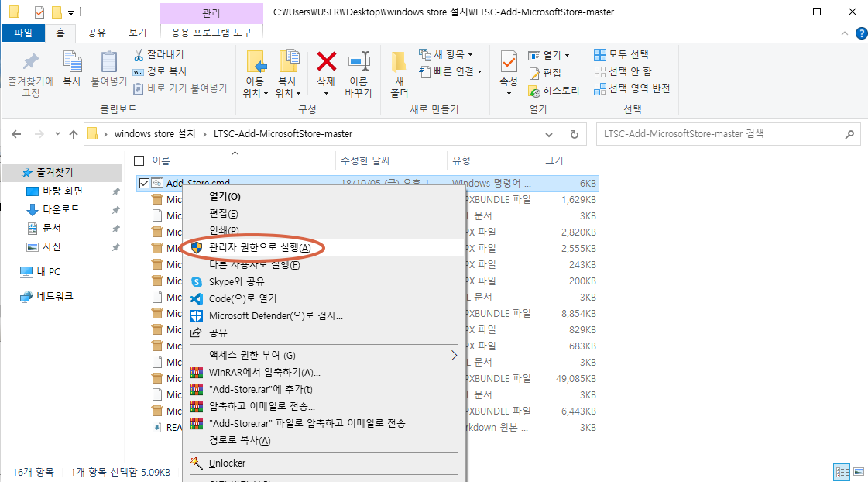868x482 pixels.
Task: Click the Help question mark icon
Action: tap(861, 33)
